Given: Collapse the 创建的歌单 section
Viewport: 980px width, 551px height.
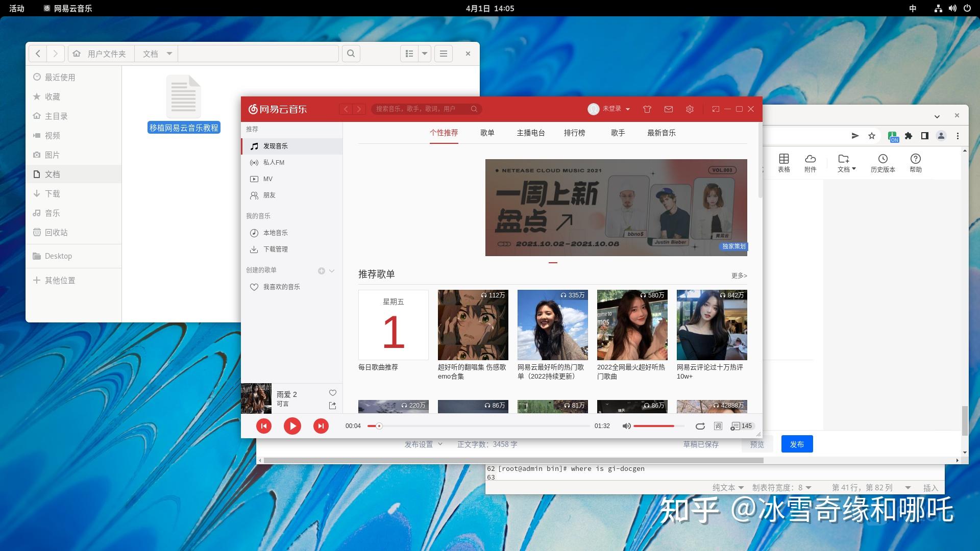Looking at the screenshot, I should (x=332, y=271).
